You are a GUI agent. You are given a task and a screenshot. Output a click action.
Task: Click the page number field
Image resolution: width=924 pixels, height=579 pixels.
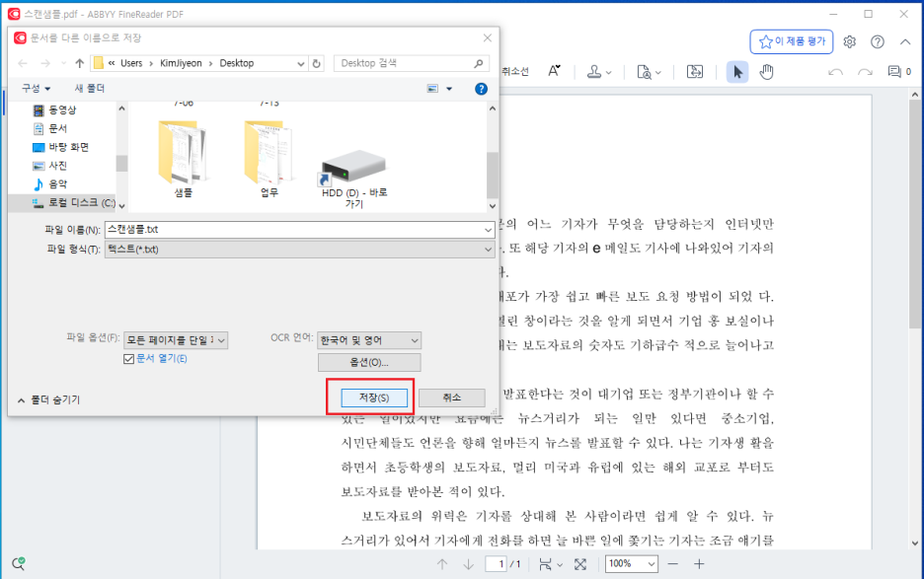click(497, 564)
